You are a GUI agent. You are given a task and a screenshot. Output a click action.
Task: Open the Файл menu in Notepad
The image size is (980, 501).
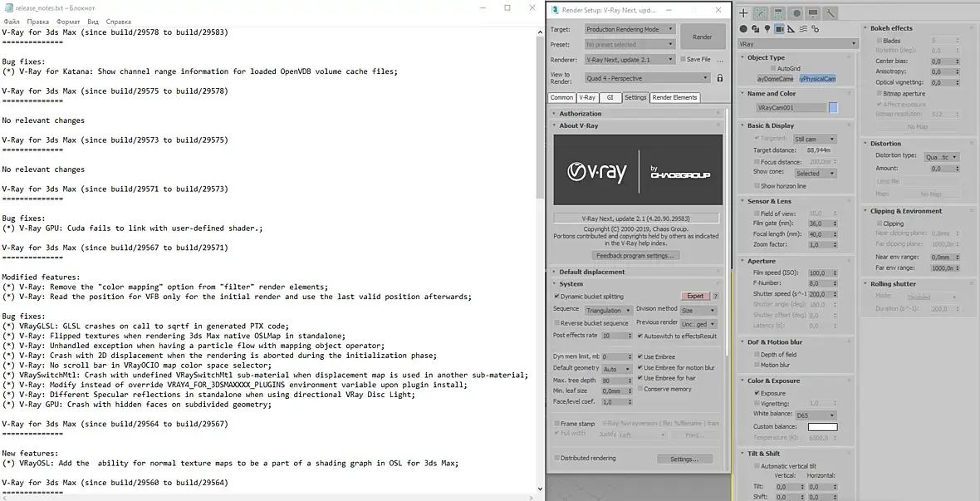(12, 22)
